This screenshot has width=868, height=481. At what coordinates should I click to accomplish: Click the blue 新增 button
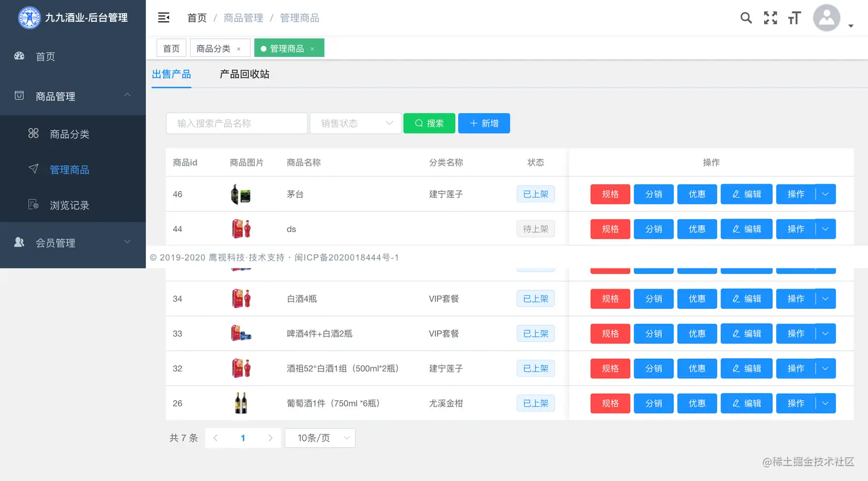tap(483, 123)
